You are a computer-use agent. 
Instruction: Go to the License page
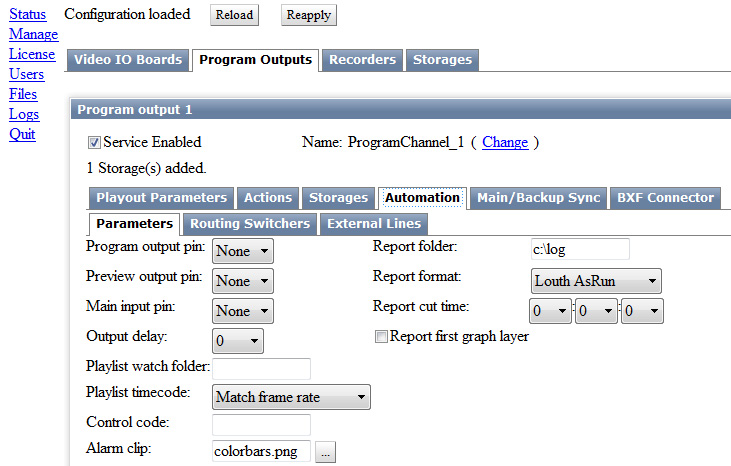click(x=32, y=54)
